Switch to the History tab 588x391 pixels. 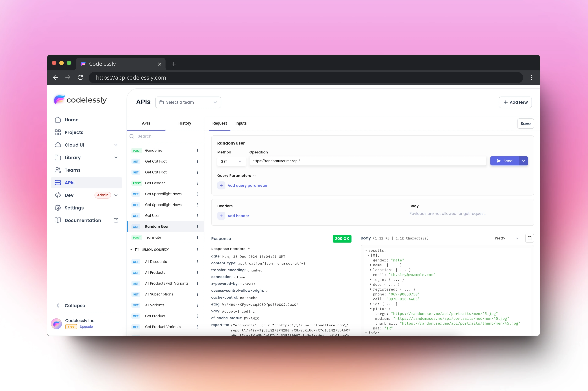click(184, 123)
